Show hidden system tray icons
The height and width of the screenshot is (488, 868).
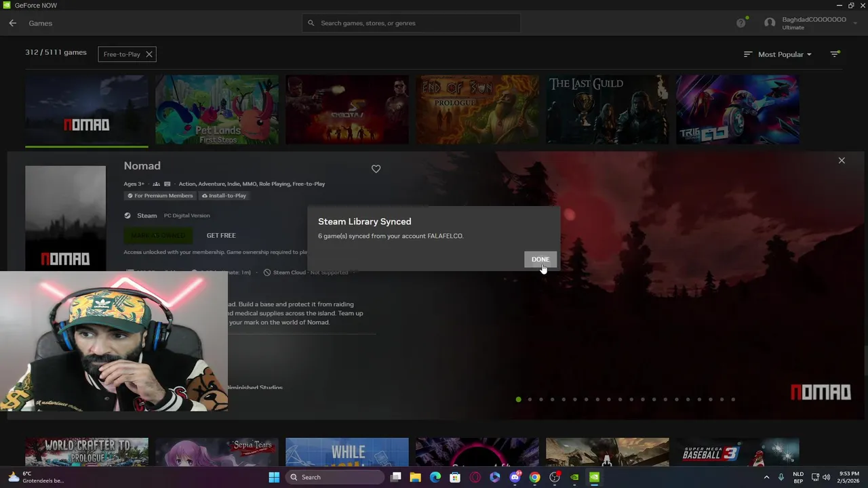click(x=767, y=477)
